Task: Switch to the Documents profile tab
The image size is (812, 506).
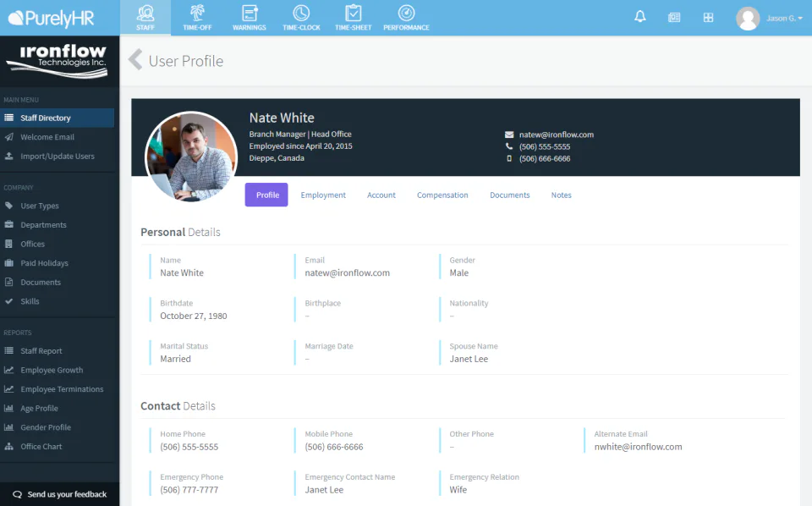Action: 509,195
